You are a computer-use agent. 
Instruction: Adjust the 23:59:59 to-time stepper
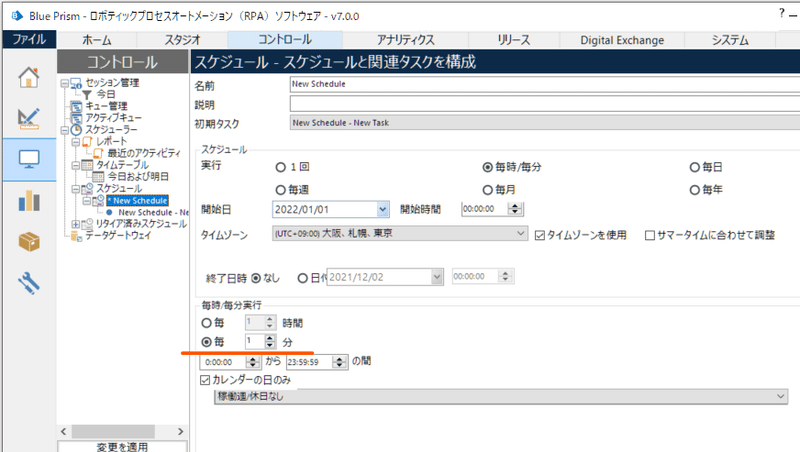(x=339, y=362)
